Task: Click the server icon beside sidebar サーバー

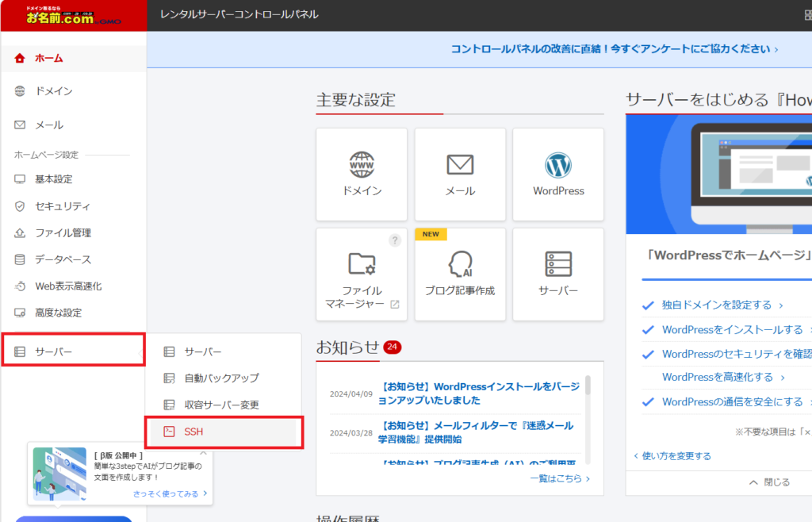Action: tap(20, 351)
